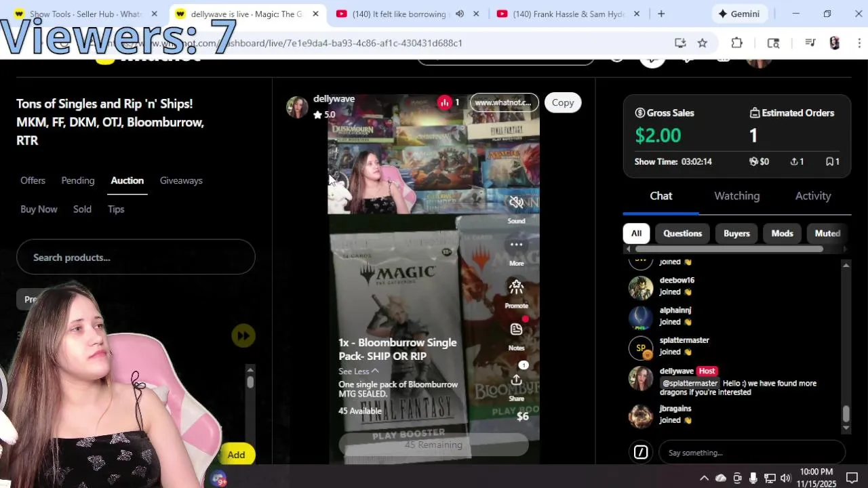
Task: Click the Bloomburrow Single Pack listing title
Action: coord(397,349)
